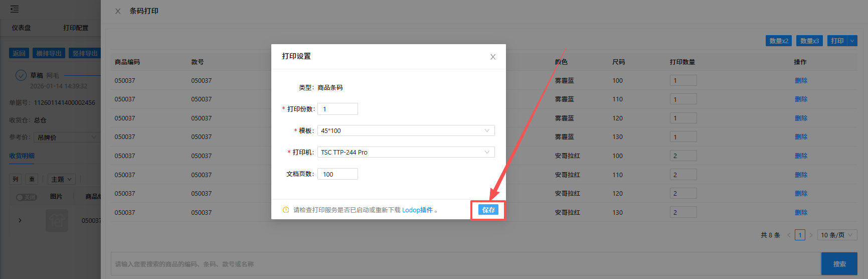Delete the 雾霾蓝 size 100 row

(x=801, y=80)
